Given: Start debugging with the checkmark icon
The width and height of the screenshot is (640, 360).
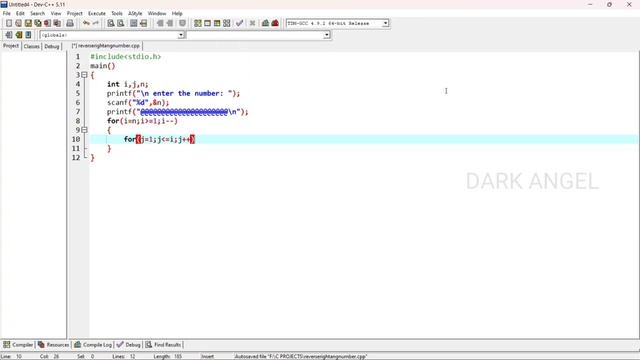Looking at the screenshot, I should pyautogui.click(x=240, y=23).
